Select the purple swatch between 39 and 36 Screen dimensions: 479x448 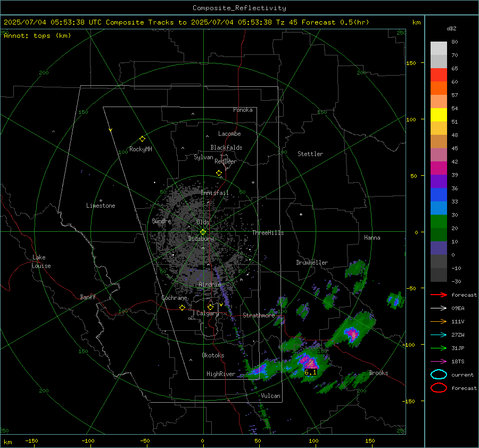click(x=439, y=182)
